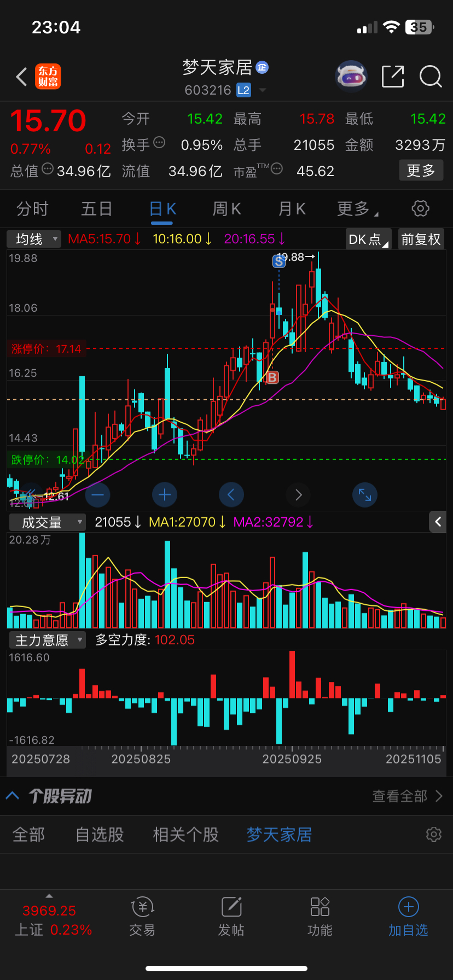Expand the 更多 chart period menu
Image resolution: width=453 pixels, height=980 pixels.
358,208
